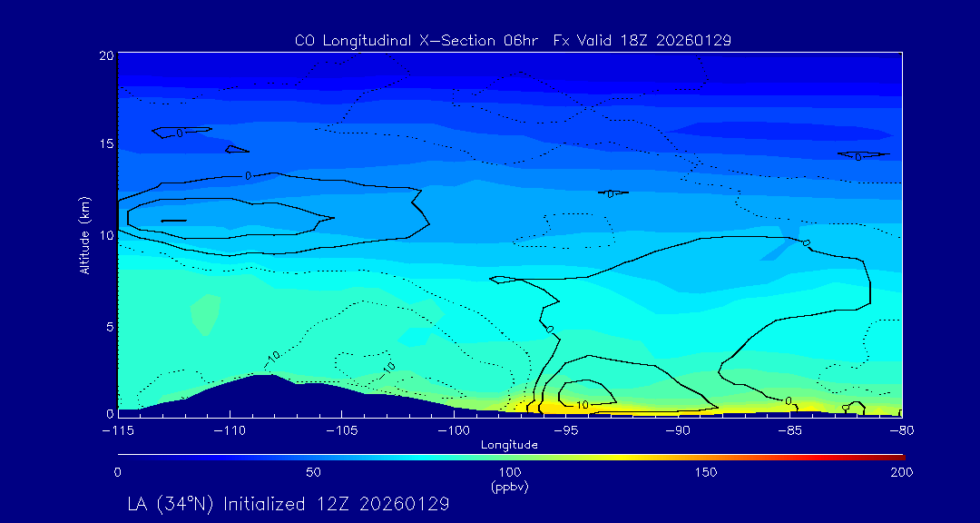The height and width of the screenshot is (523, 980).
Task: Click the colorbar label "50"
Action: tap(313, 472)
